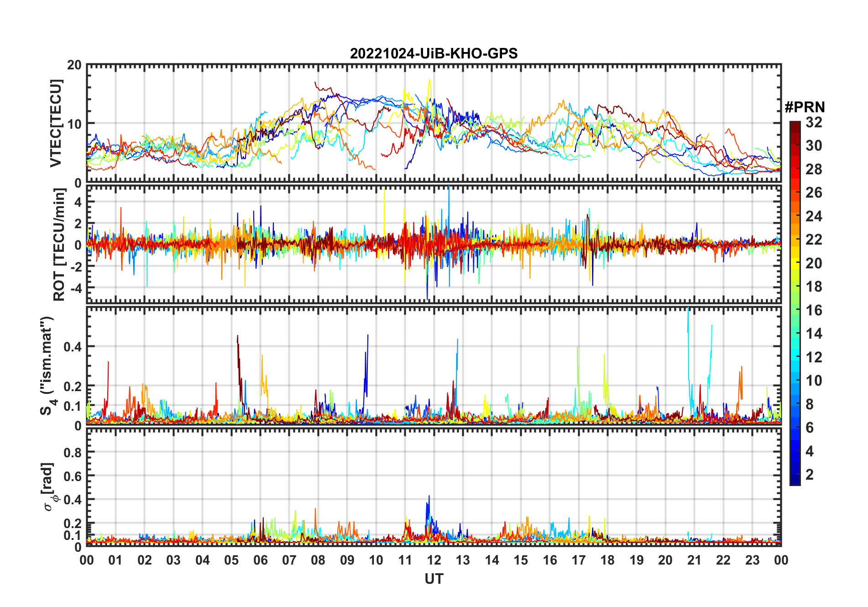The height and width of the screenshot is (607, 868).
Task: Click colorbar tick label 22
Action: click(x=814, y=239)
